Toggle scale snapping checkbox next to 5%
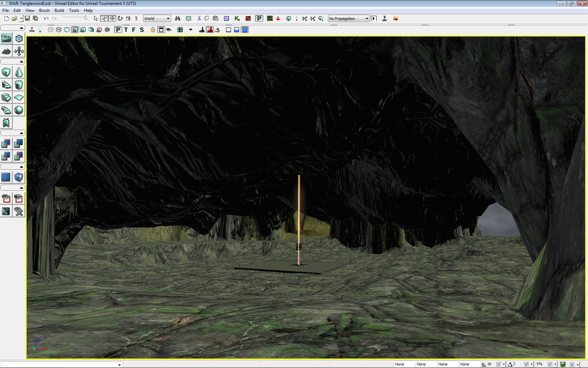The image size is (588, 368). coord(550,364)
